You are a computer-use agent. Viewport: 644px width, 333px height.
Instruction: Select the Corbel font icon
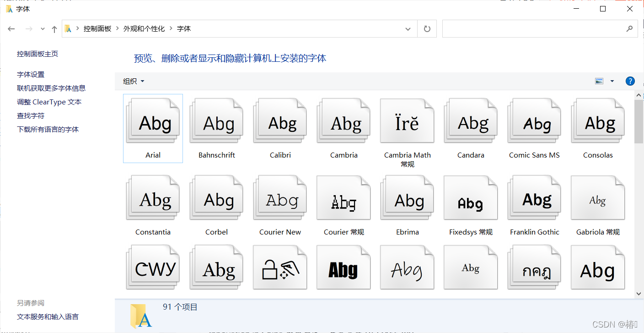216,197
